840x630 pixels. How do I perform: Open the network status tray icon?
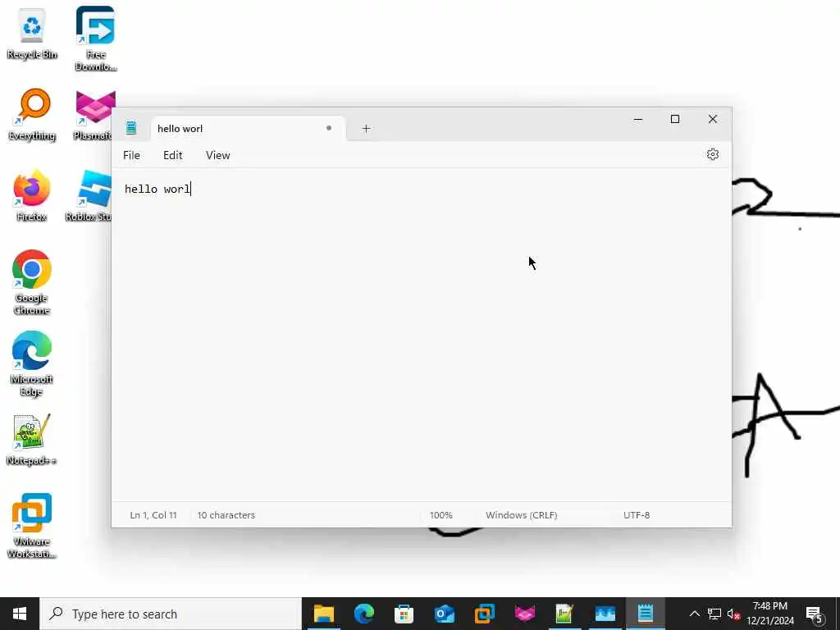tap(714, 614)
